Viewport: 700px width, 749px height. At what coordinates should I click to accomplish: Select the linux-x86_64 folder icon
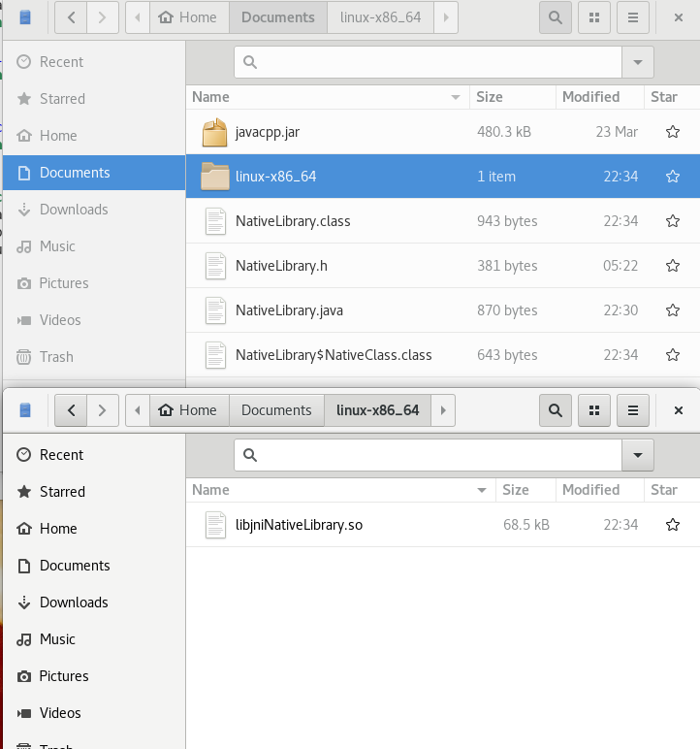215,177
